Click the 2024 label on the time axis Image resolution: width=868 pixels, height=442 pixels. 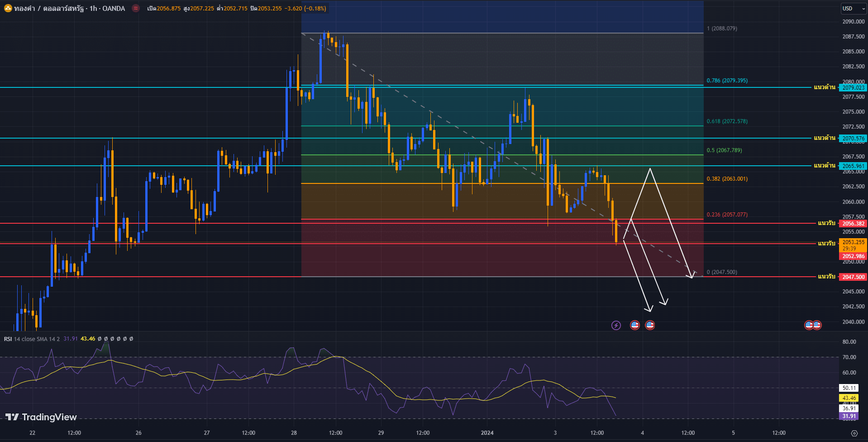pos(487,433)
